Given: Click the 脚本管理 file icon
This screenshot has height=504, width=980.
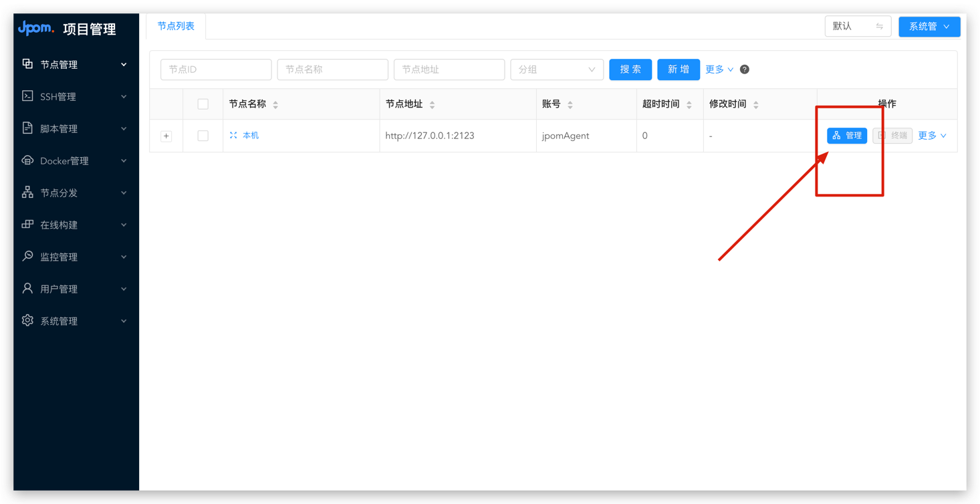Looking at the screenshot, I should 27,128.
